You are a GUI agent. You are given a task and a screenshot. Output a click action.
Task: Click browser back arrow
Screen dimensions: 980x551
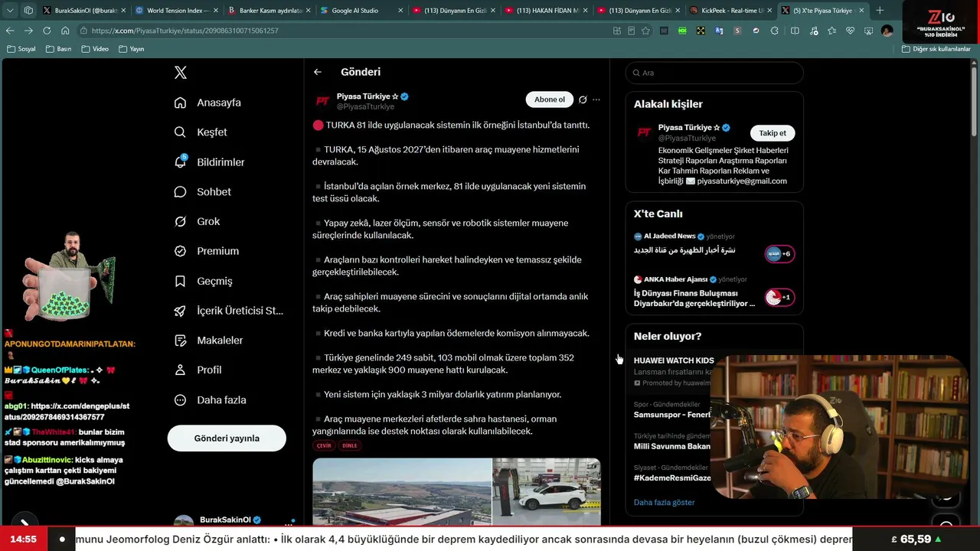click(10, 31)
